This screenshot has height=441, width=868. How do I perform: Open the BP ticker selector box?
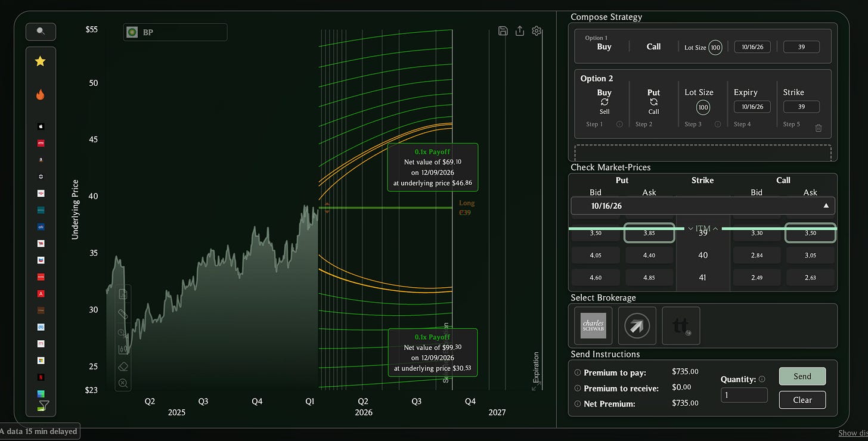(x=175, y=32)
